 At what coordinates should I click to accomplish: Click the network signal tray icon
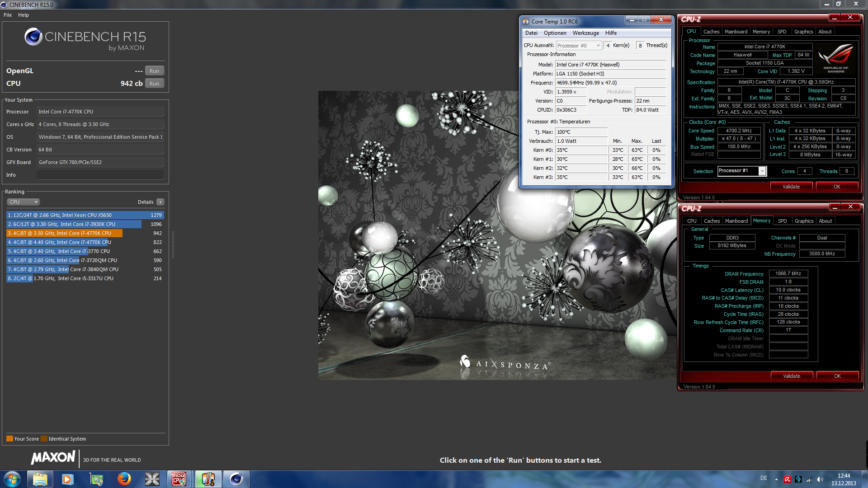point(809,479)
